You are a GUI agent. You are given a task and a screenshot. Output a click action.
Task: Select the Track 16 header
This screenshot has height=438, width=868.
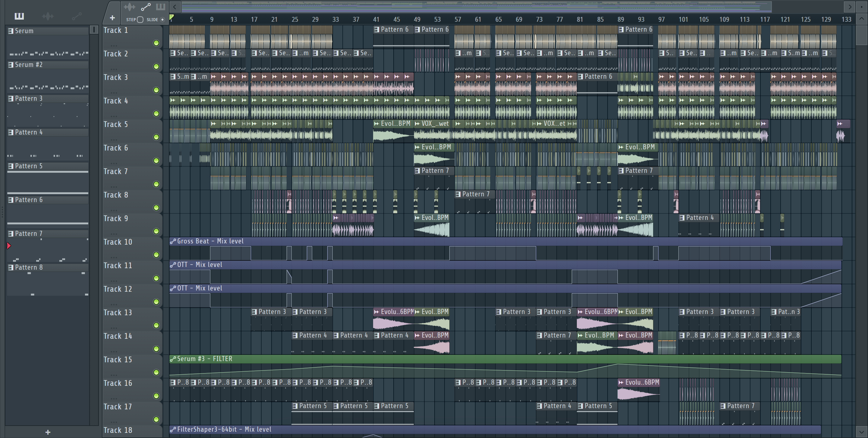point(132,390)
